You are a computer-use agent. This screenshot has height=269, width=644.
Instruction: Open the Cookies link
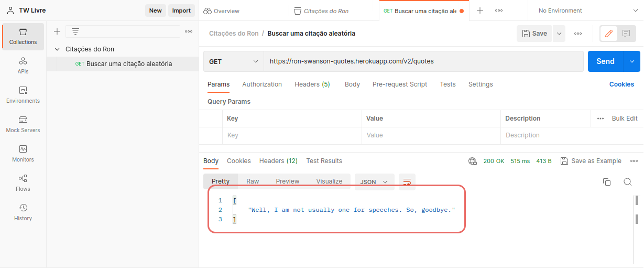621,84
